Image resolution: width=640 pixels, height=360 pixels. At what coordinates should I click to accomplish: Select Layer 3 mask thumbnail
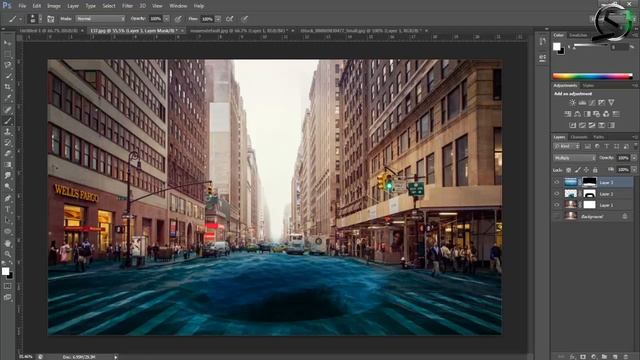[589, 182]
